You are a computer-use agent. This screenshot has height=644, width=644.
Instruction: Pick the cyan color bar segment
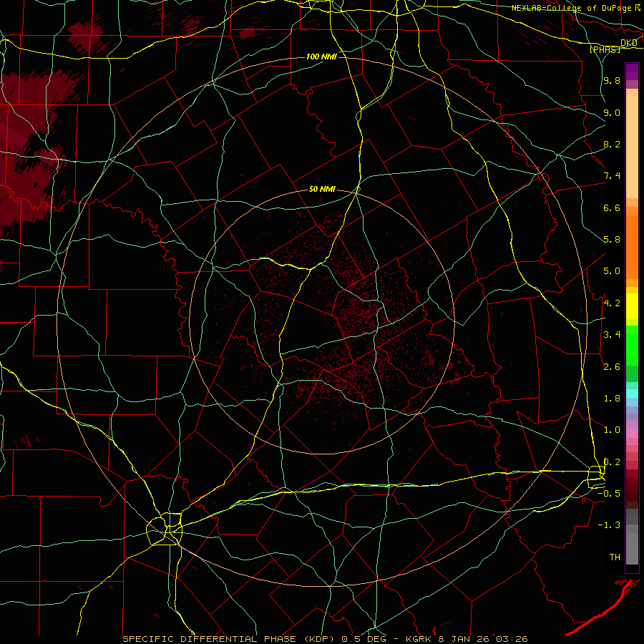(x=632, y=394)
